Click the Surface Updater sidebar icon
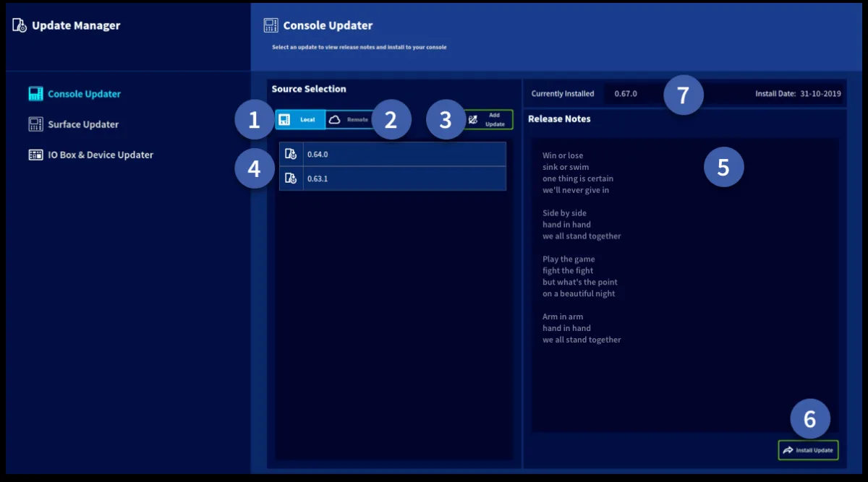 pyautogui.click(x=35, y=124)
